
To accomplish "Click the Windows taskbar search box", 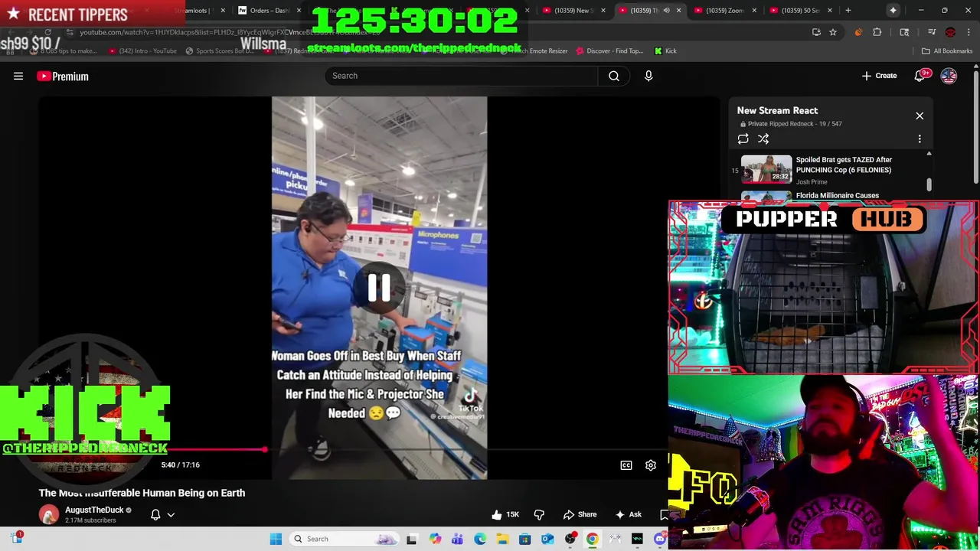I will (344, 539).
